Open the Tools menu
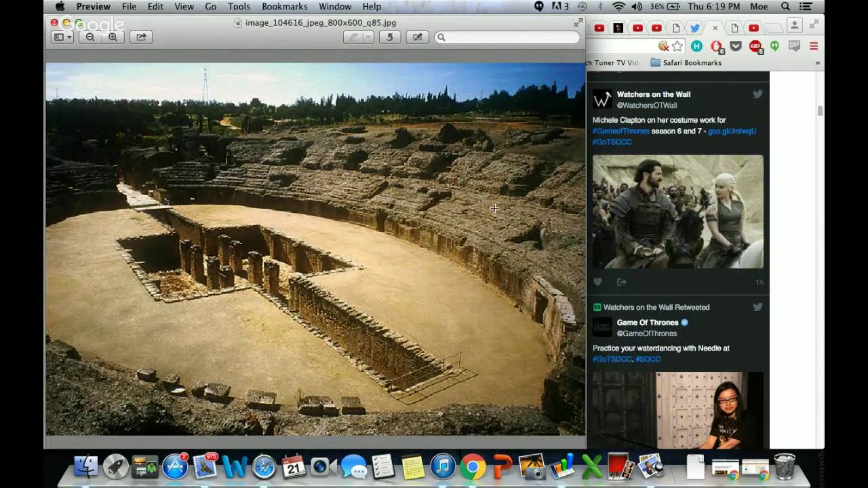The height and width of the screenshot is (488, 868). pyautogui.click(x=239, y=7)
